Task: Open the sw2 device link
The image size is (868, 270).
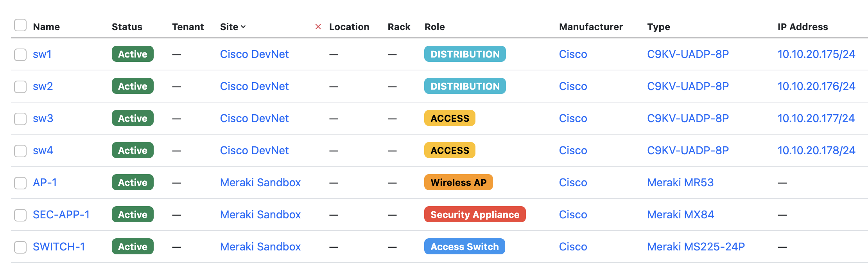Action: (43, 86)
